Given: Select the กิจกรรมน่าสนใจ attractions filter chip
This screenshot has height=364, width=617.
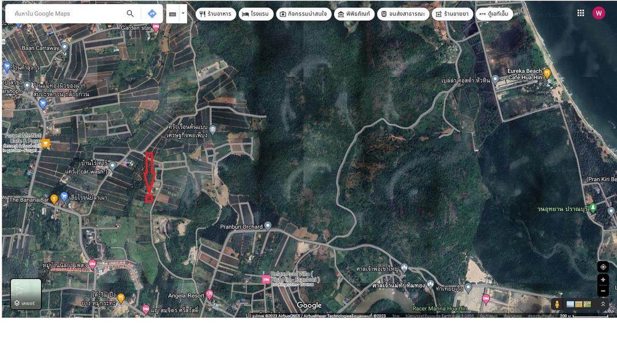Looking at the screenshot, I should [x=304, y=14].
